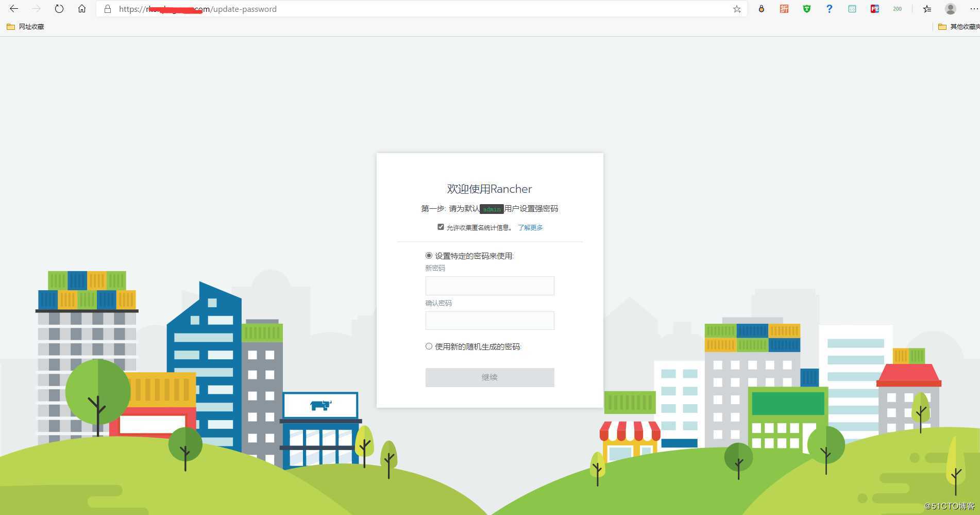Open the favorites list icon
Viewport: 980px width, 515px height.
(x=927, y=9)
